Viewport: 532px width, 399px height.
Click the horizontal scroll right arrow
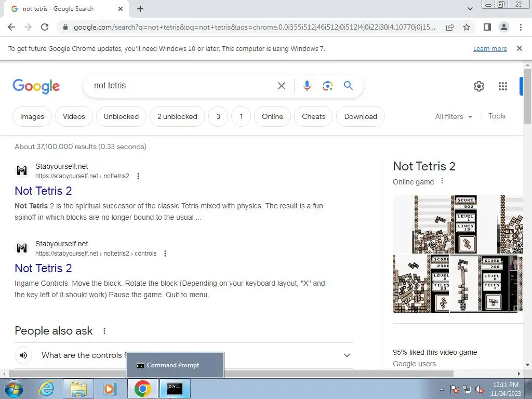pos(519,374)
